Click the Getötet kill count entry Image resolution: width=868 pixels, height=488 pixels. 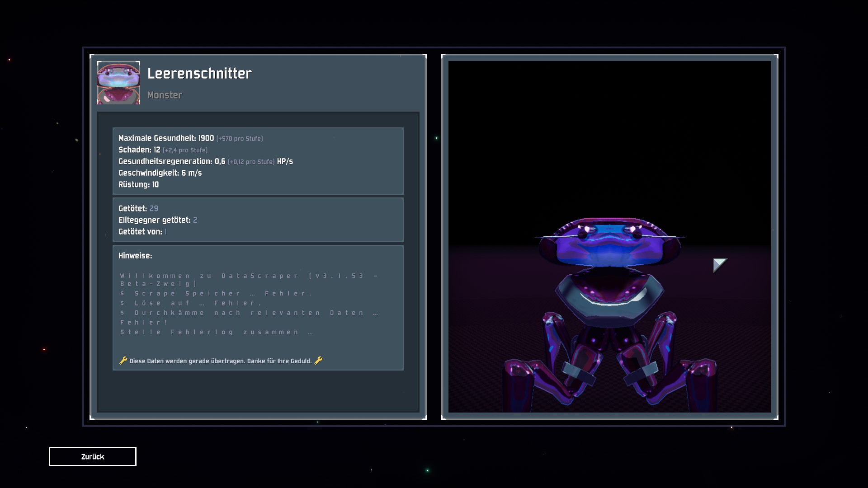[138, 208]
